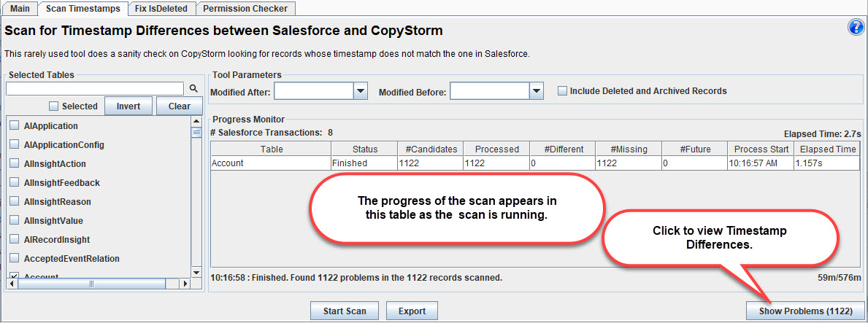
Task: Click the Modified After date field
Action: (314, 91)
